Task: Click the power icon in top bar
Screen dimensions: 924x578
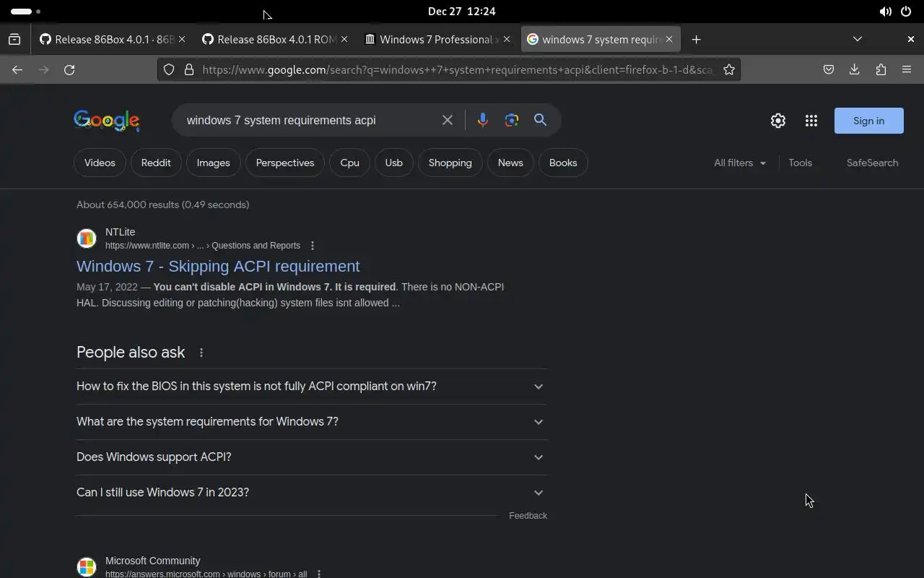Action: point(906,12)
